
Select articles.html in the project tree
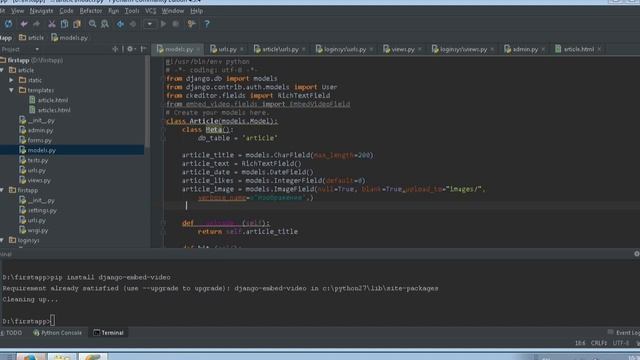pyautogui.click(x=50, y=110)
